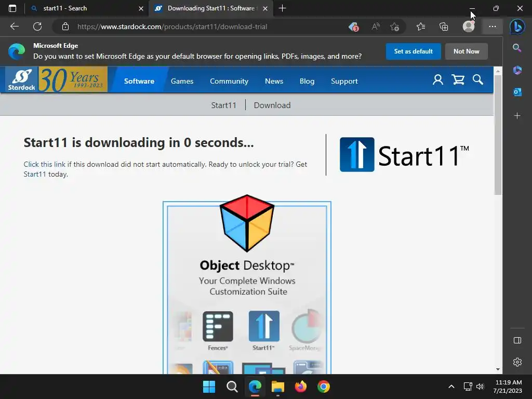Click the address bar URL
Image resolution: width=532 pixels, height=399 pixels.
172,26
